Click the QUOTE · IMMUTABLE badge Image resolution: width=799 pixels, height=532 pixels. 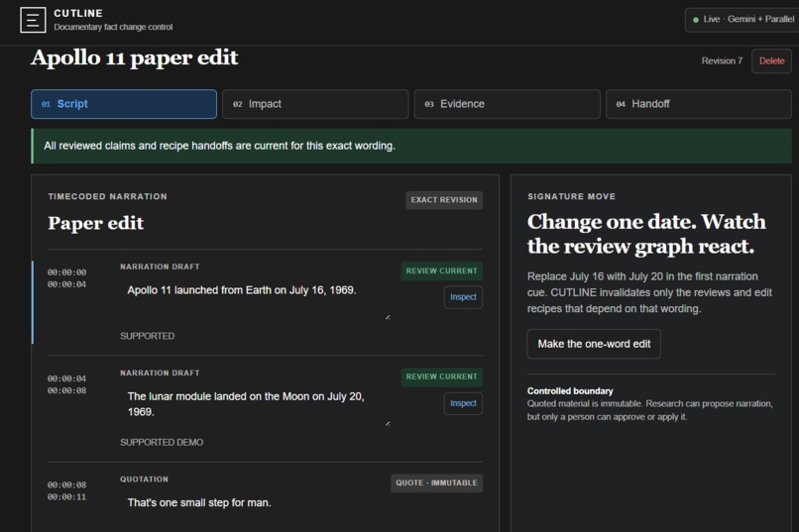pos(437,482)
